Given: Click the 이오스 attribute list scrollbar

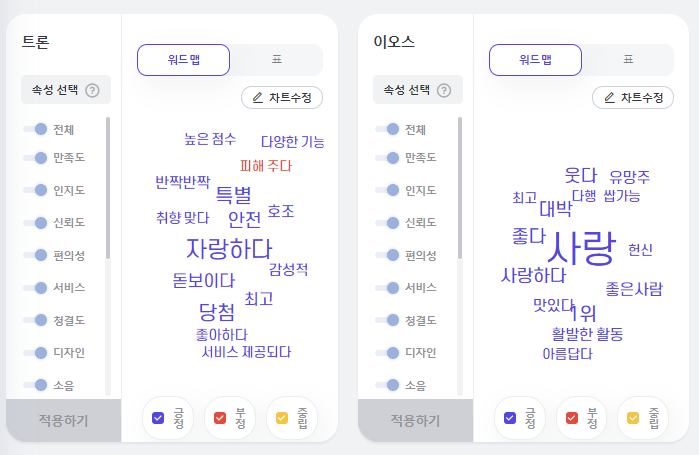Looking at the screenshot, I should pos(460,188).
